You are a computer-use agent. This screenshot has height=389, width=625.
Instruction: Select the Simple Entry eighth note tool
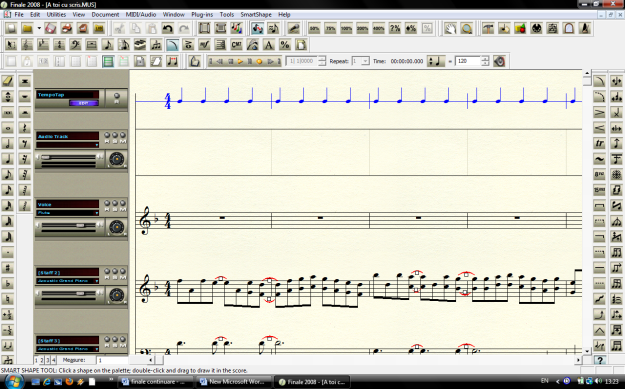click(x=108, y=45)
